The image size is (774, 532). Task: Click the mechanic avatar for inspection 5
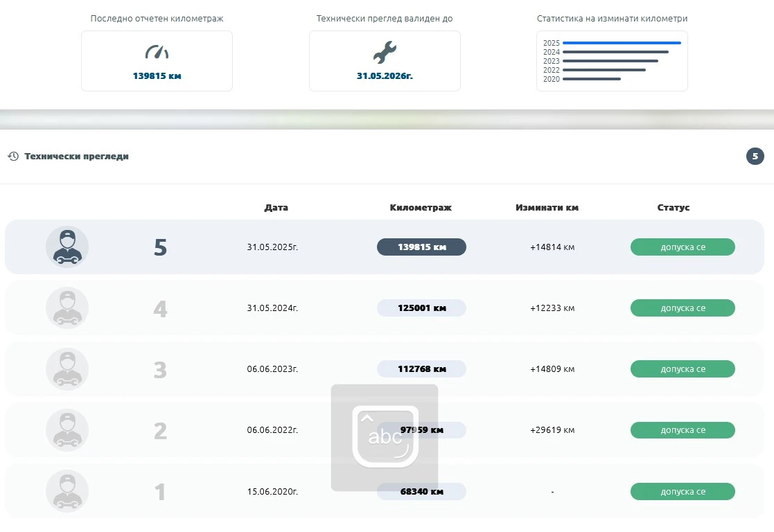[67, 247]
